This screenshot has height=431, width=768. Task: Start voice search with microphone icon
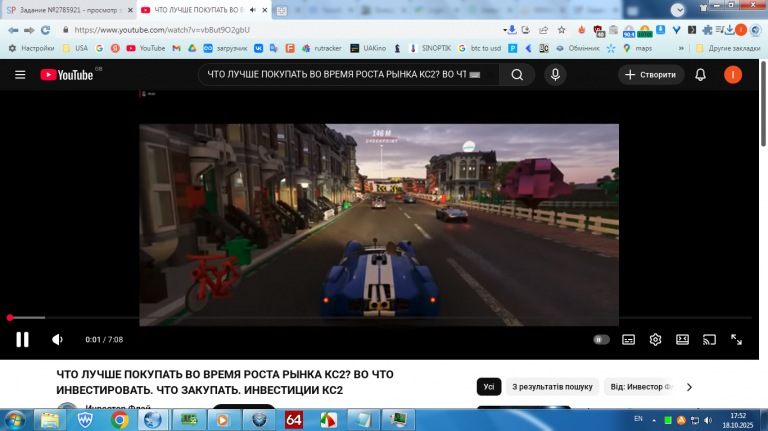pyautogui.click(x=555, y=75)
